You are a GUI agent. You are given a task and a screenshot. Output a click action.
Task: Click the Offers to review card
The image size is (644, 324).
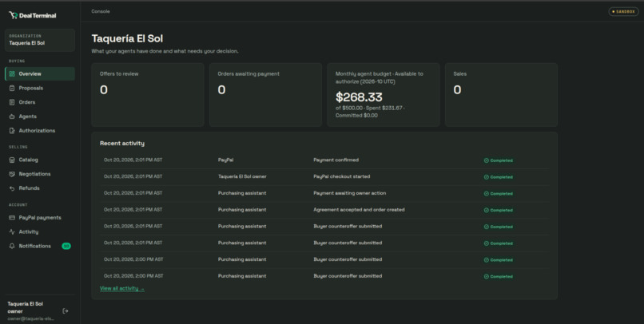tap(148, 95)
